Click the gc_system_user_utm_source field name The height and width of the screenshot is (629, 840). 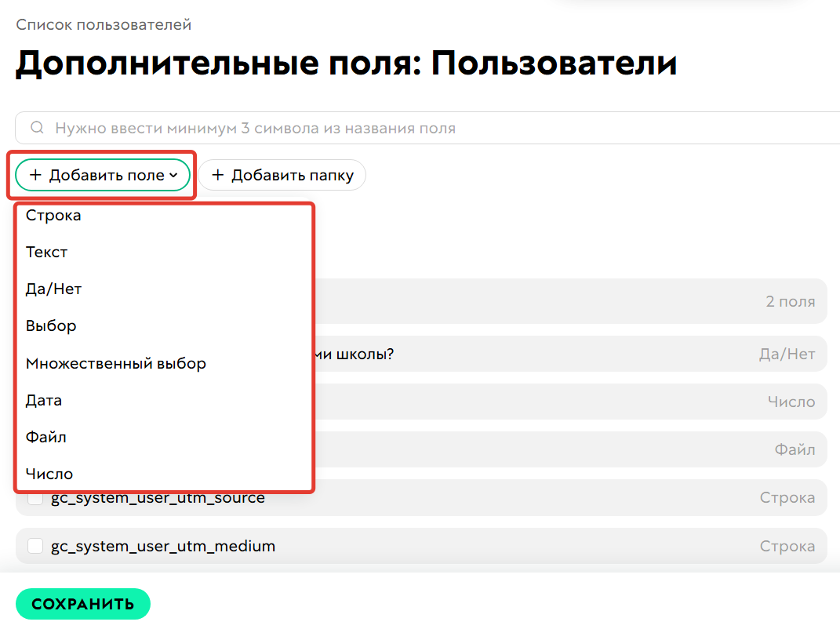coord(158,498)
